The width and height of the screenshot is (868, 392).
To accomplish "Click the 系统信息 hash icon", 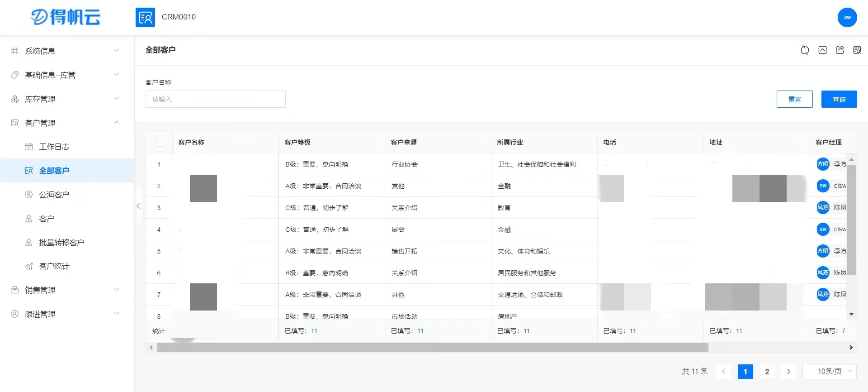I will (x=14, y=51).
